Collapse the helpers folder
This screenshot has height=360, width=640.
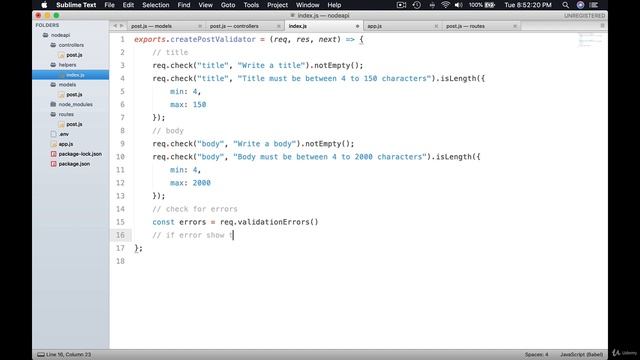click(x=53, y=64)
